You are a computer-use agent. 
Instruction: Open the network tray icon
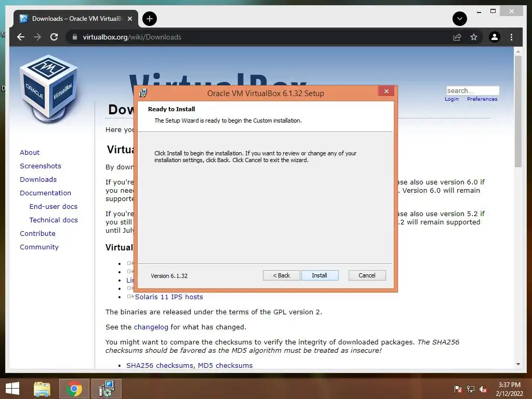(471, 389)
